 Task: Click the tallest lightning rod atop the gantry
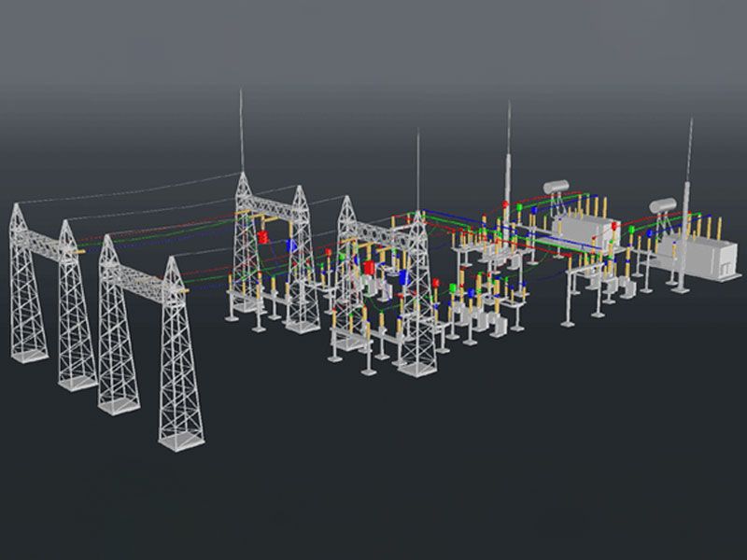(x=242, y=131)
